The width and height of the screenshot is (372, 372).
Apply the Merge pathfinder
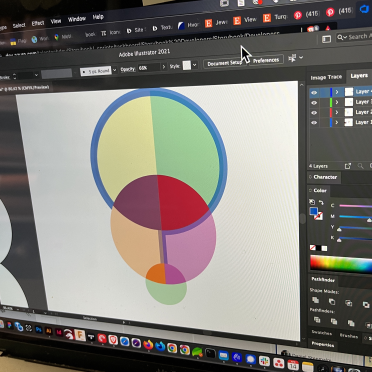[351, 323]
